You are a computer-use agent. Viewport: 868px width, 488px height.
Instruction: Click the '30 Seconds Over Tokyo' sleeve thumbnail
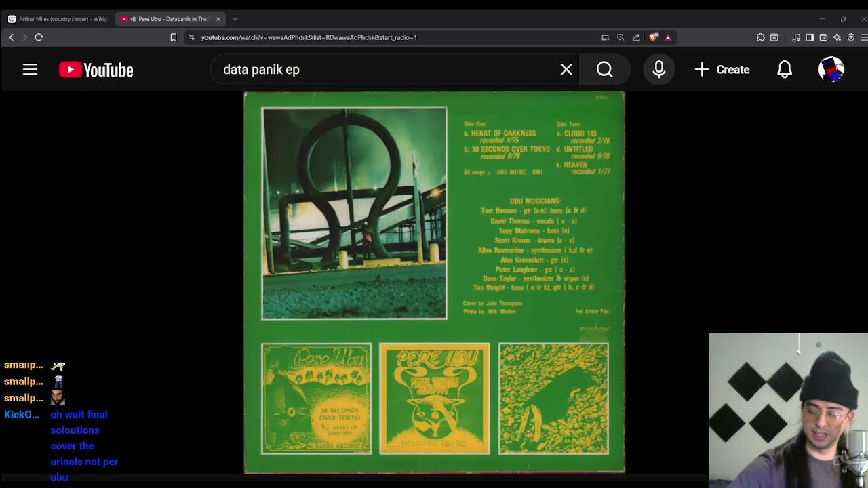tap(316, 399)
